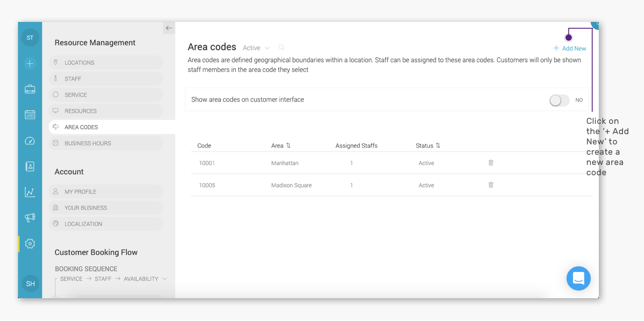This screenshot has width=644, height=321.
Task: Collapse the settings panel with back arrow
Action: (x=169, y=28)
